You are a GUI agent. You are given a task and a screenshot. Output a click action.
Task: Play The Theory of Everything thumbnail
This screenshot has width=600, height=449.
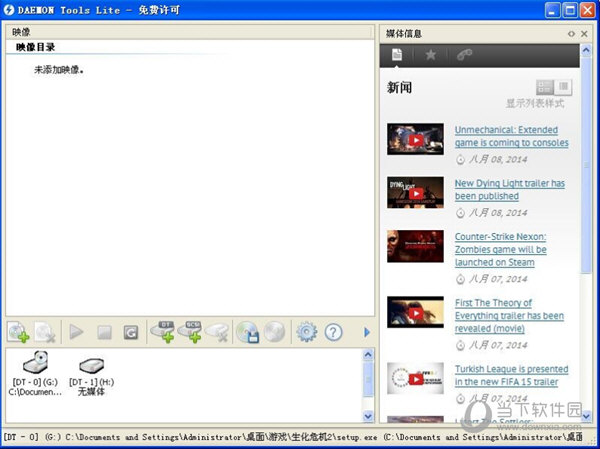(x=416, y=312)
